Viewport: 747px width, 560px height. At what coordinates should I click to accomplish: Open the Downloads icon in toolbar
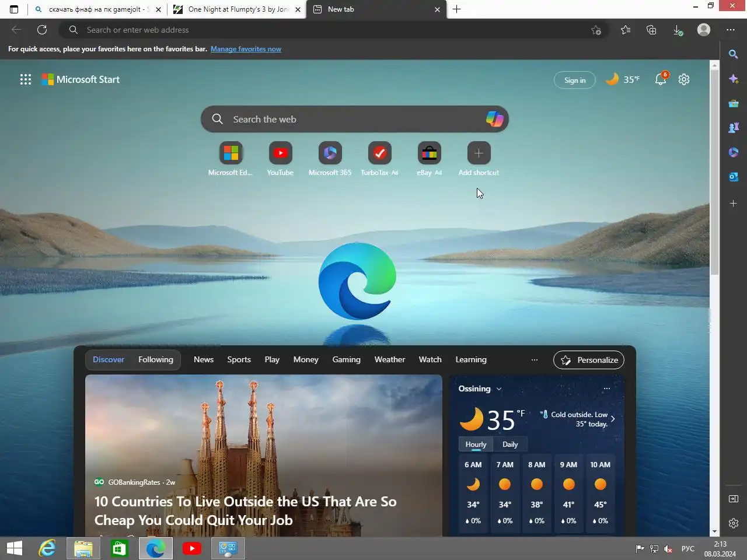point(678,30)
